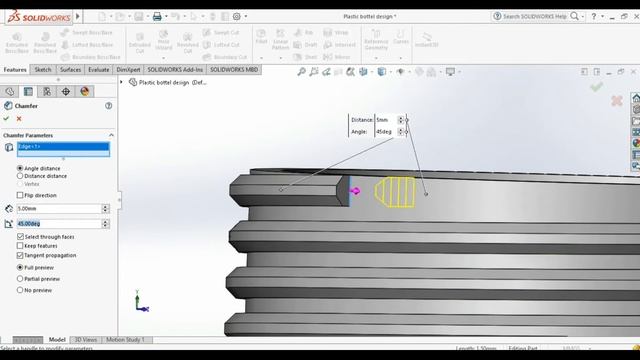The height and width of the screenshot is (360, 640).
Task: Click the 5.00mm distance input field
Action: coord(59,209)
